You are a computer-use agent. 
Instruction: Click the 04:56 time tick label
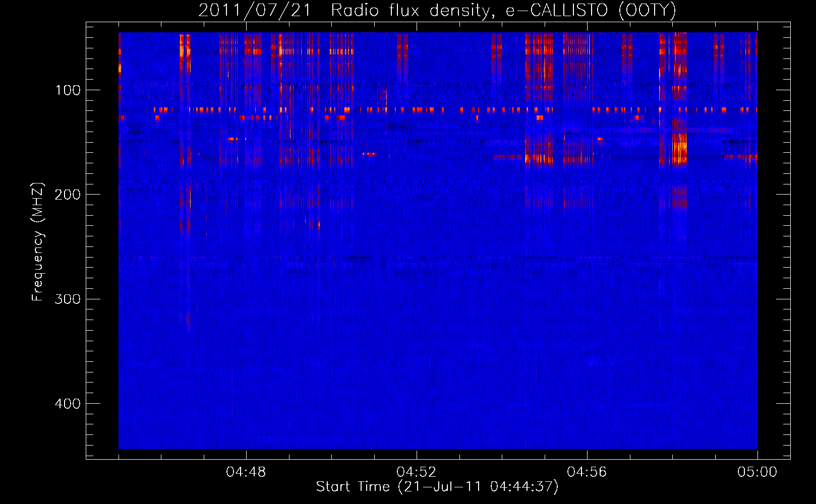[587, 472]
